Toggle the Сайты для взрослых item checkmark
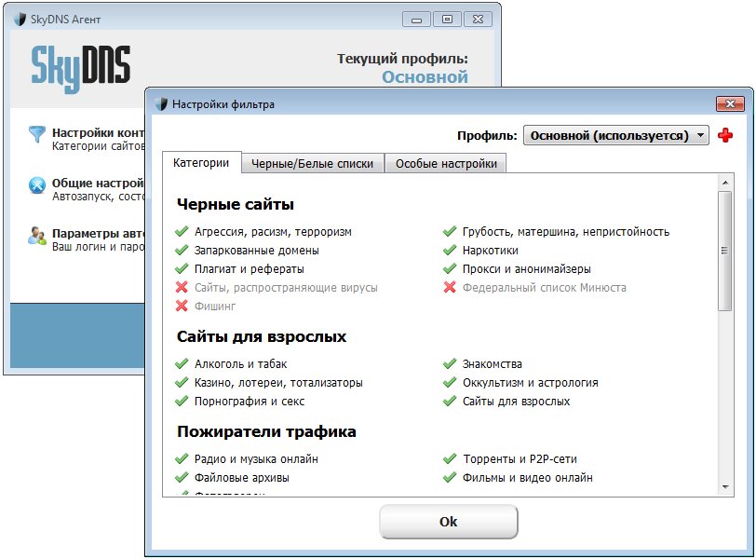756x559 pixels. [x=450, y=401]
